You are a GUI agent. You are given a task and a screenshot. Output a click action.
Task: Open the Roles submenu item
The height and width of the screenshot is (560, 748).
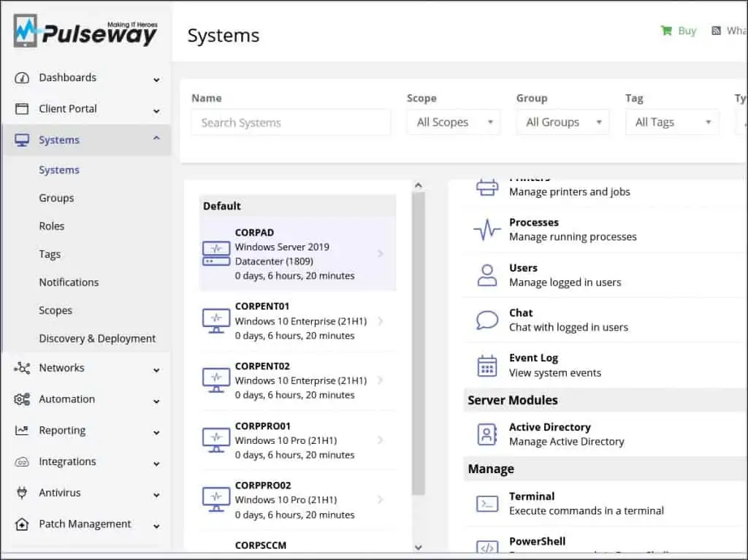[x=52, y=226]
